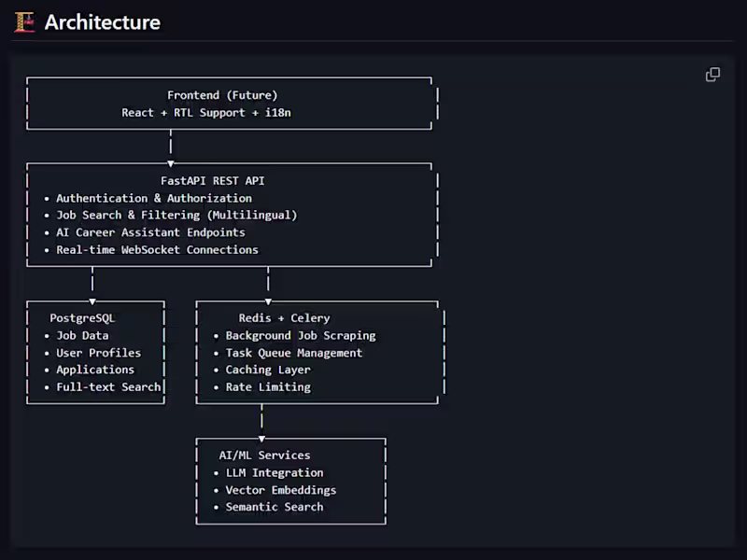747x560 pixels.
Task: Select the Real-time WebSocket Connections entry
Action: (157, 249)
